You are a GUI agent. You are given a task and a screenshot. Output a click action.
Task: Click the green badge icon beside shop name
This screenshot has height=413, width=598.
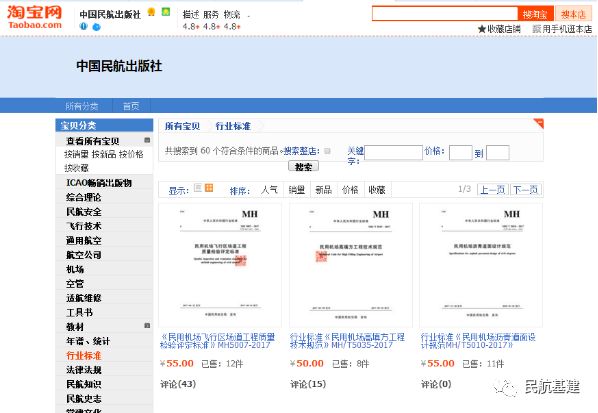pyautogui.click(x=166, y=12)
